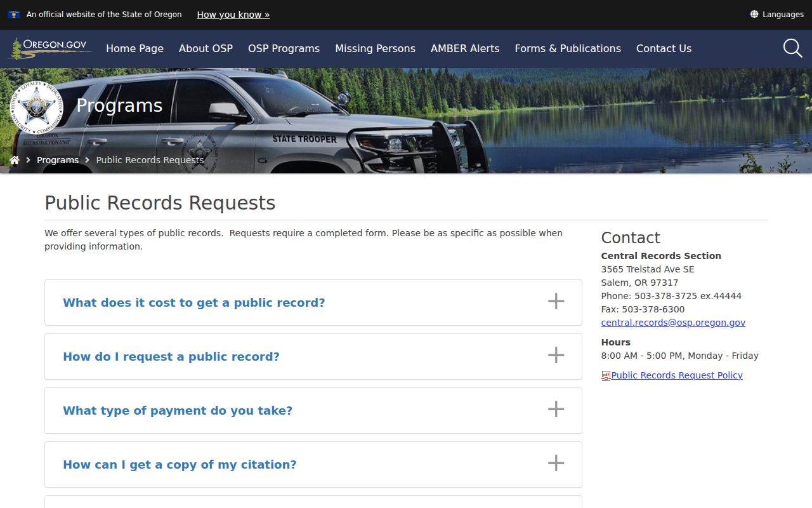Click the 'Contact' sidebar heading
The image size is (812, 508).
click(631, 237)
